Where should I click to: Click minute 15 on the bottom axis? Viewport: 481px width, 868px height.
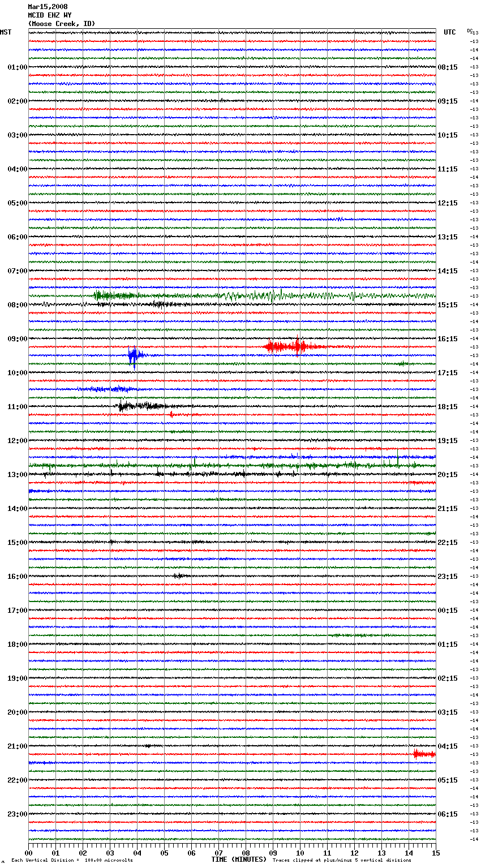tap(436, 853)
